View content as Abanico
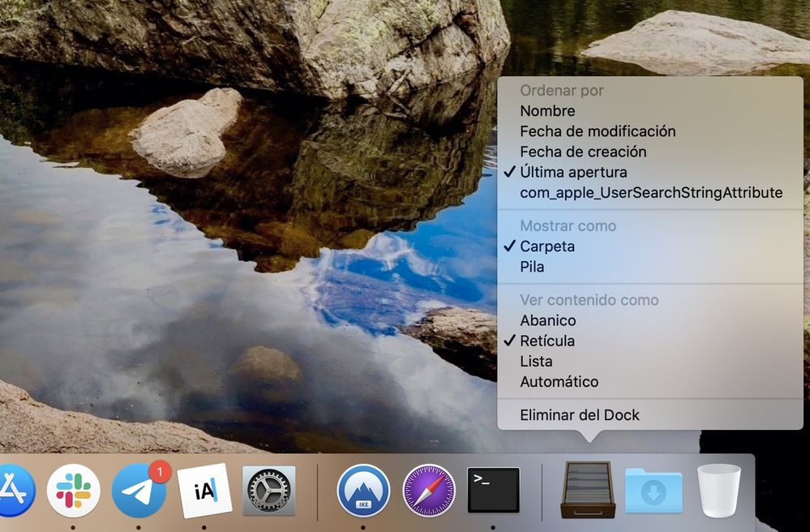Screen dimensions: 810x532 pos(548,320)
